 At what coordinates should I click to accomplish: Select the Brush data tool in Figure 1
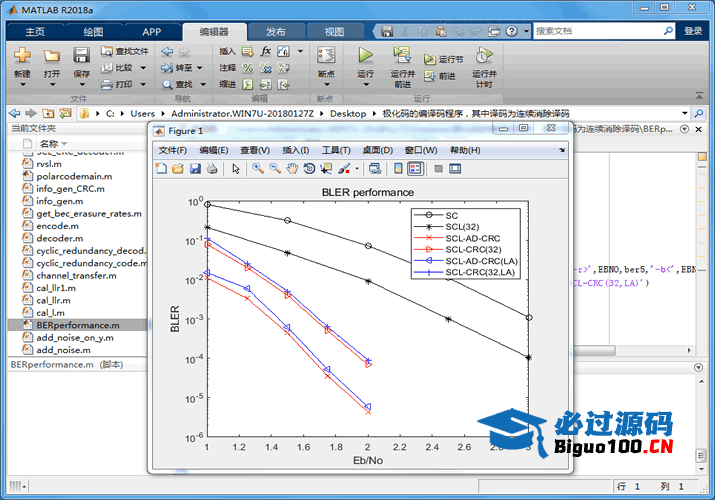point(344,169)
